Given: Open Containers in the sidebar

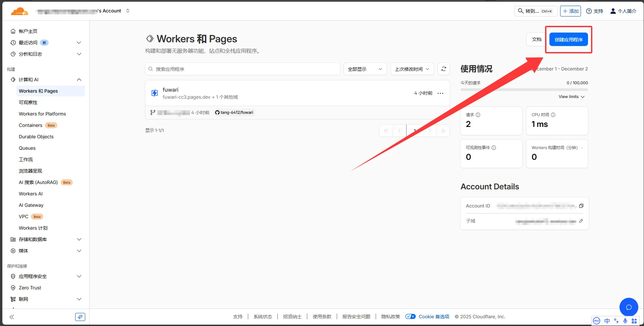Looking at the screenshot, I should [x=31, y=125].
